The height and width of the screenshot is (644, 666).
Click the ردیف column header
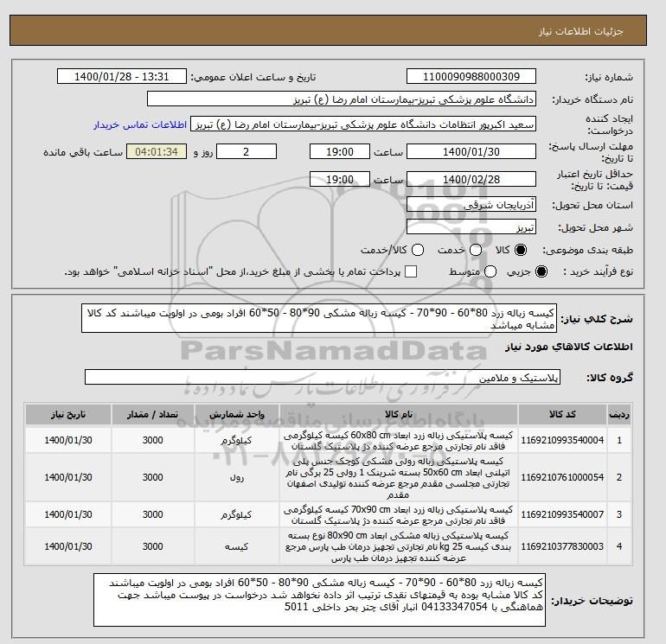tap(619, 414)
